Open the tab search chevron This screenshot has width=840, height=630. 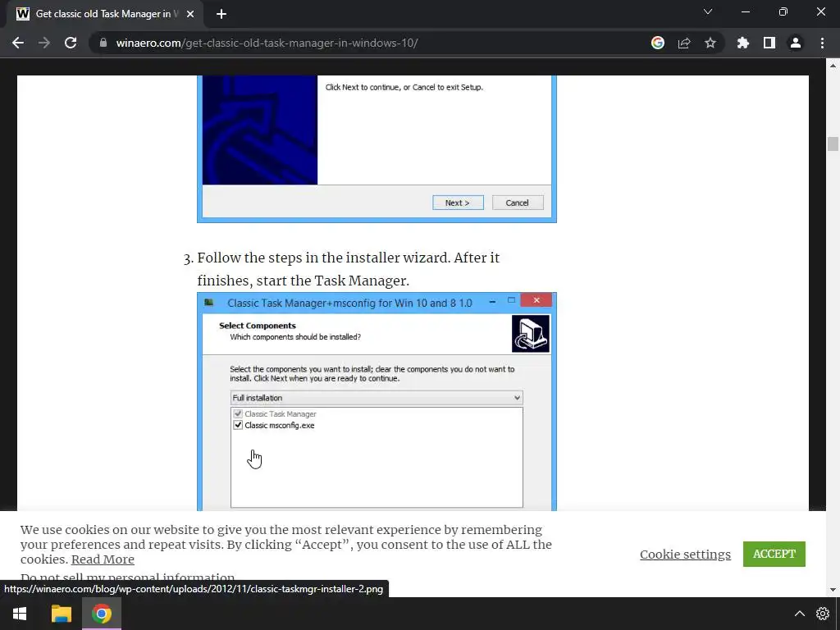point(708,11)
